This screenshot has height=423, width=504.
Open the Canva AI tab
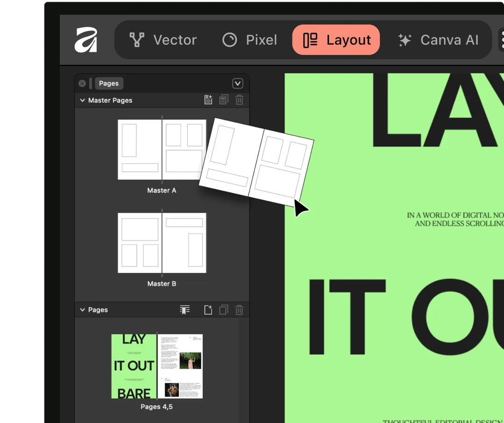[x=438, y=40]
